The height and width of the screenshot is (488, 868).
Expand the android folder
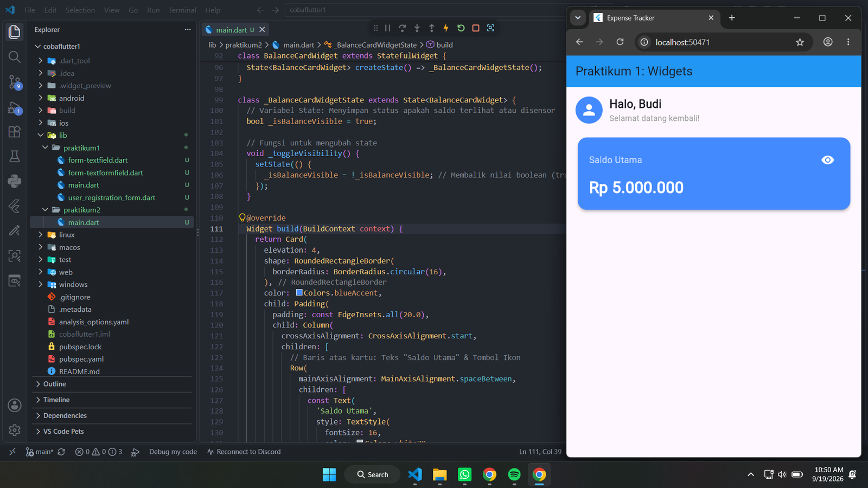(72, 98)
